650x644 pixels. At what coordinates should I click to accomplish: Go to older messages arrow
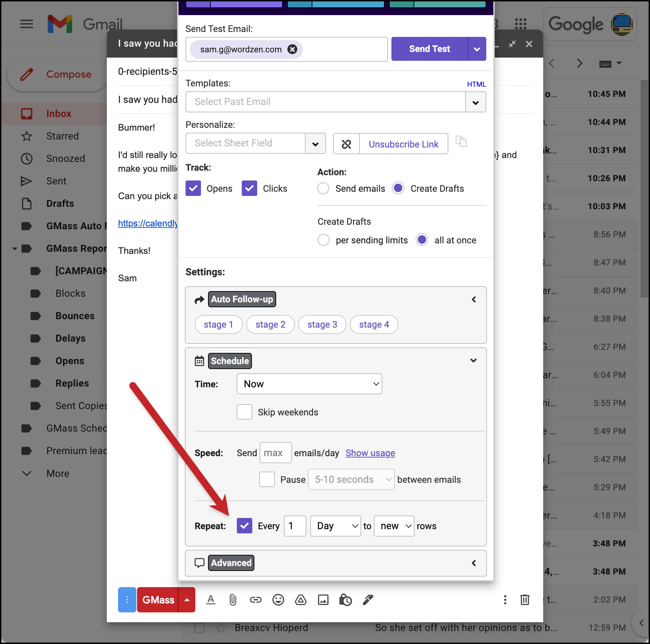(x=580, y=64)
